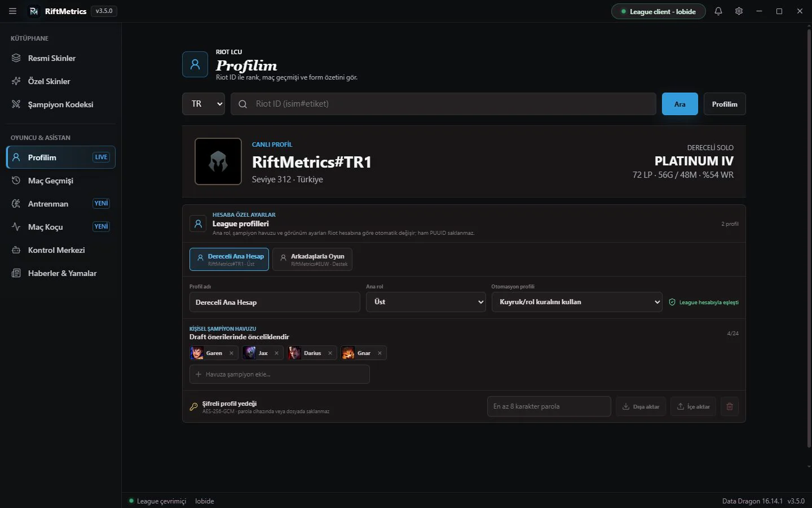This screenshot has height=508, width=812.
Task: Click the Maç Koçu pulse icon
Action: pos(16,227)
